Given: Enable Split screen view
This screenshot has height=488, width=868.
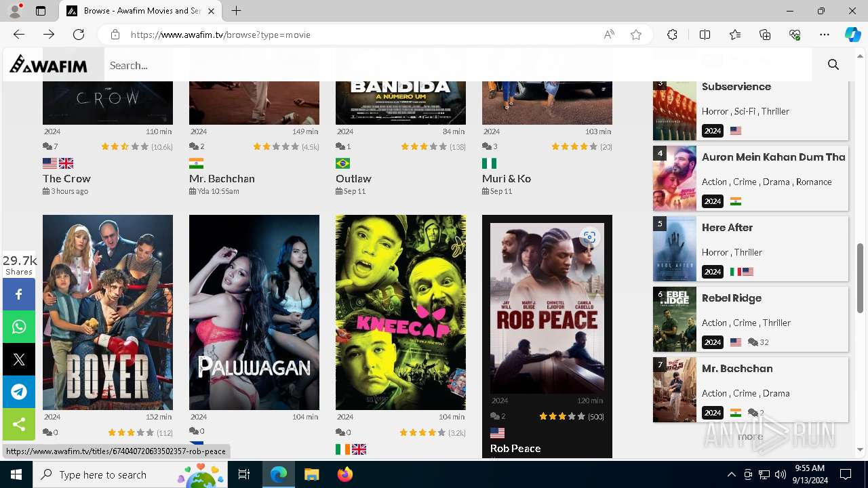Looking at the screenshot, I should (x=705, y=35).
